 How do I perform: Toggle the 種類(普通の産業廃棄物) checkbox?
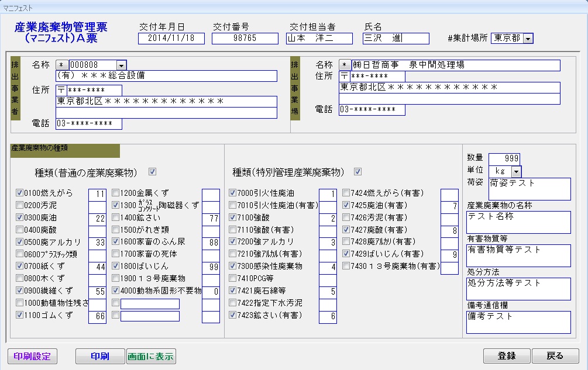point(153,172)
